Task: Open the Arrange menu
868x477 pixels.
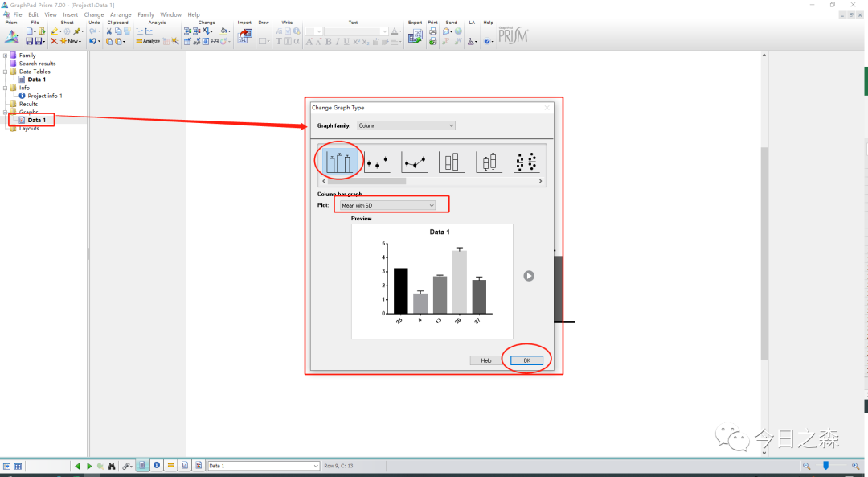Action: pos(121,15)
